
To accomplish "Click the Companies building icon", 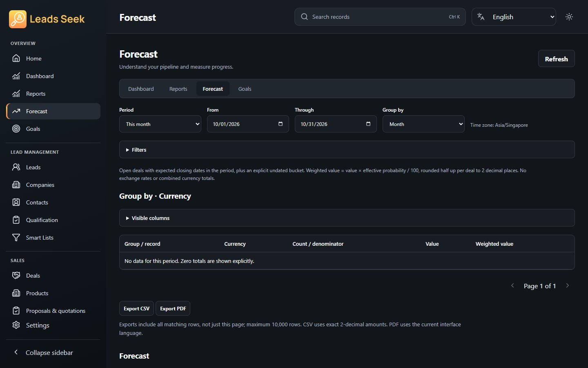I will [16, 185].
